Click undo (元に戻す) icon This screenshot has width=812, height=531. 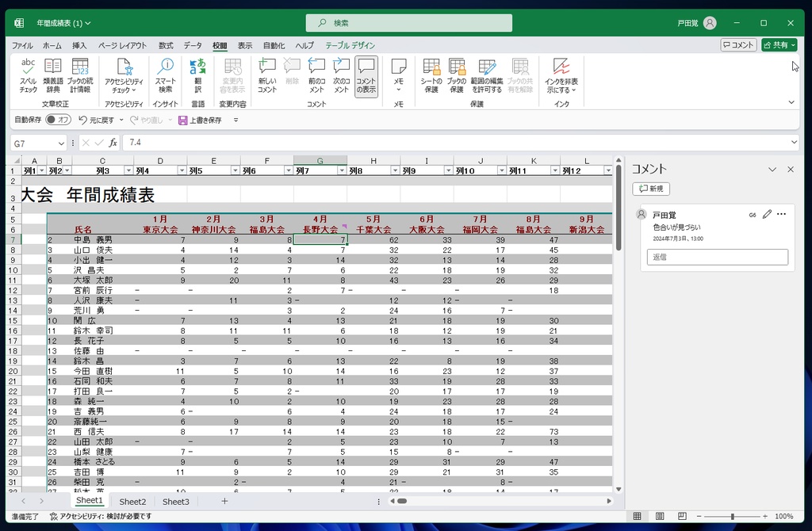(82, 120)
